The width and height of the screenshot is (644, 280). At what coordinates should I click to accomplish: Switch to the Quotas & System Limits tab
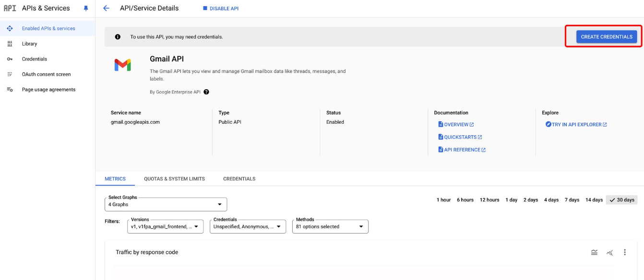[x=174, y=179]
